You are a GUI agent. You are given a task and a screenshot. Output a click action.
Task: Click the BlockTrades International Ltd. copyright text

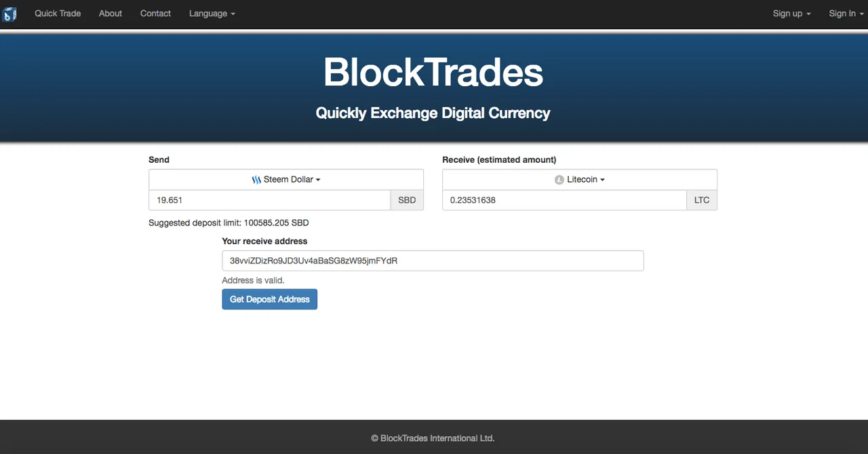pos(433,438)
